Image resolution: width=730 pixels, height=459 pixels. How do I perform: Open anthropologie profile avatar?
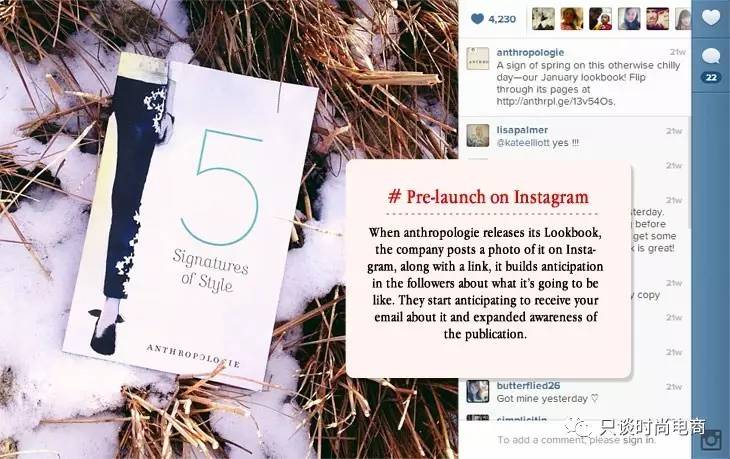478,59
